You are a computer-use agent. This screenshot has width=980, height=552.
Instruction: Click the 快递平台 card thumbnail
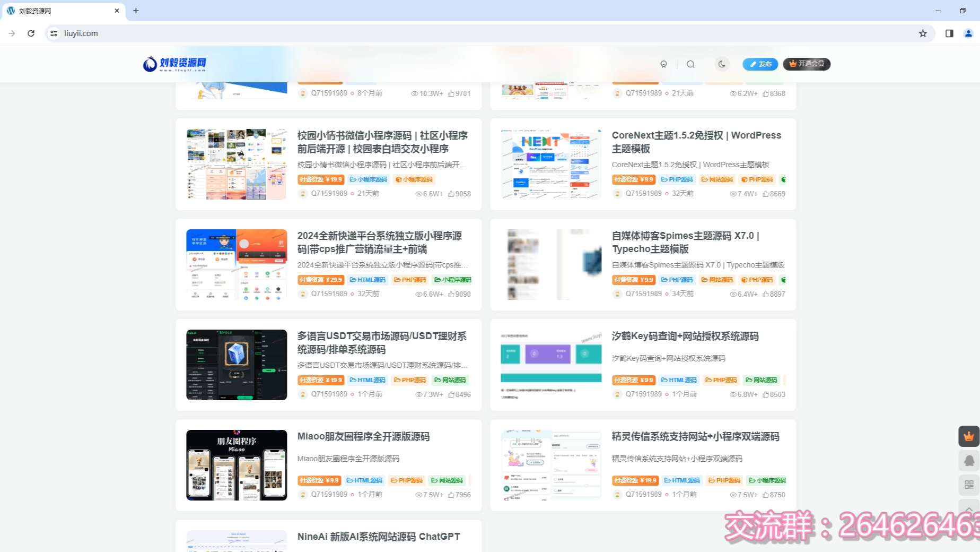point(237,264)
